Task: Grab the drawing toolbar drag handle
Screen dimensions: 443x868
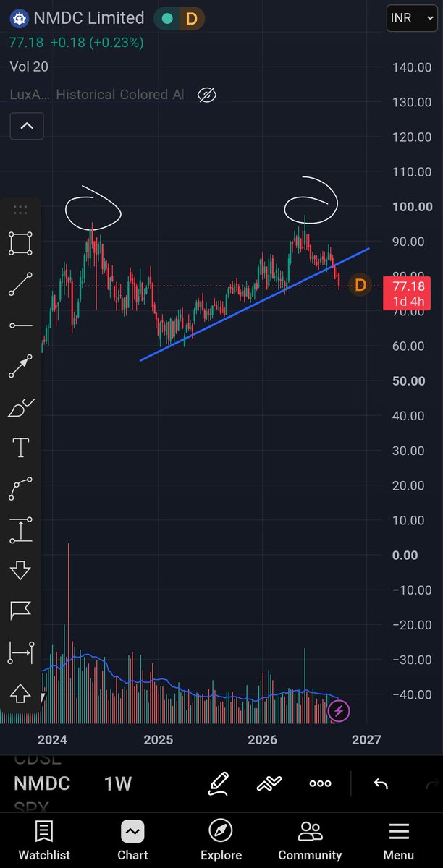Action: click(20, 210)
